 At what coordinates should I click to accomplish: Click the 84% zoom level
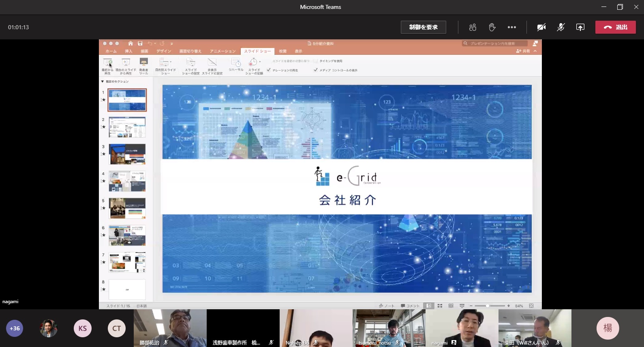point(519,306)
